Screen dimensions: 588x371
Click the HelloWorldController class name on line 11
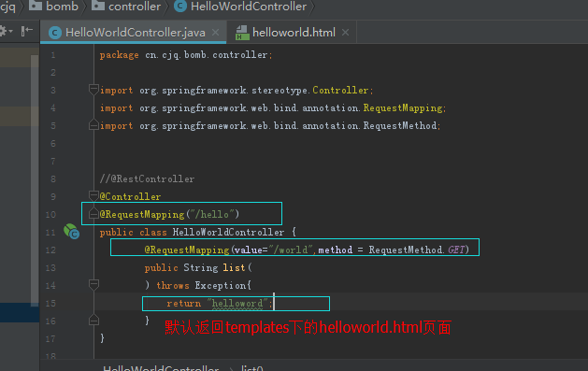pos(228,233)
